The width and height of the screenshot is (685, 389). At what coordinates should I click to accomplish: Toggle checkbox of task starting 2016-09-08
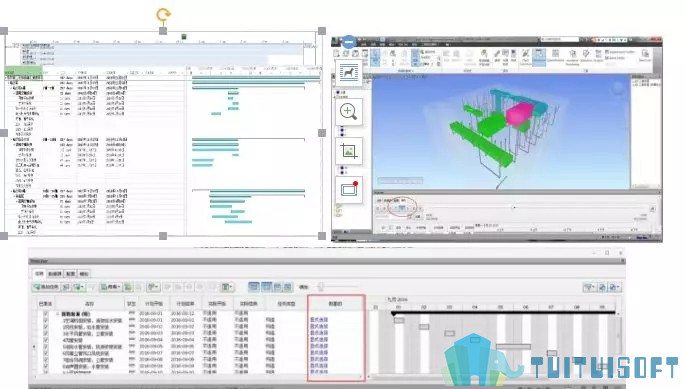pyautogui.click(x=46, y=359)
